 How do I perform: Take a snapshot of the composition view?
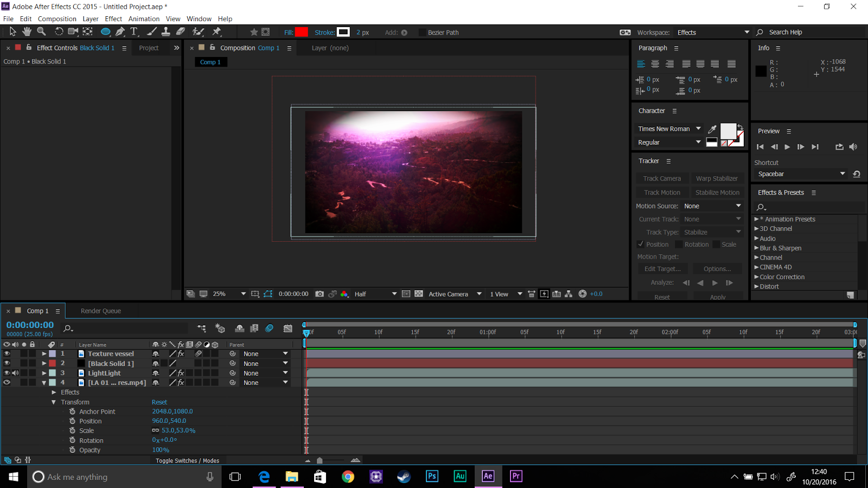click(320, 293)
